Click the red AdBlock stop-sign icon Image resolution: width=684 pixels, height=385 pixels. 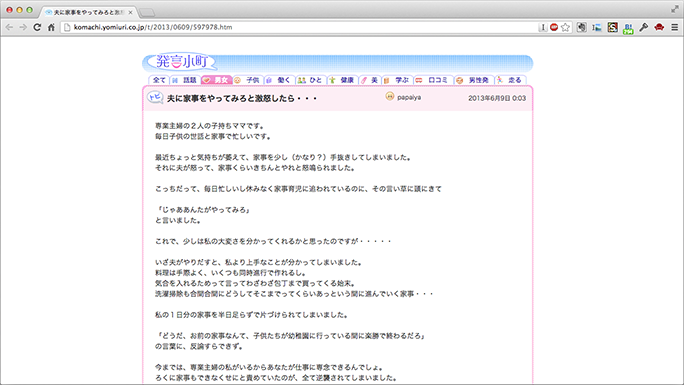pos(554,27)
